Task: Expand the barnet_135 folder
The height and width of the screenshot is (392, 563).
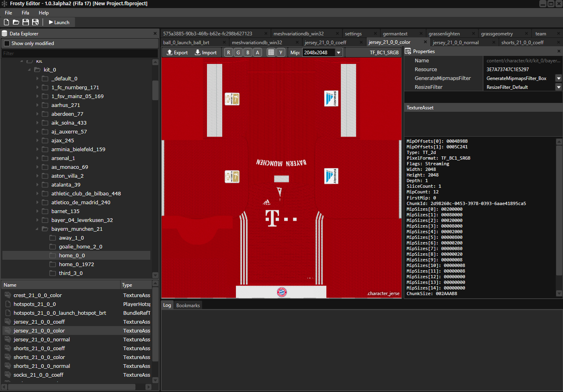Action: click(x=37, y=211)
